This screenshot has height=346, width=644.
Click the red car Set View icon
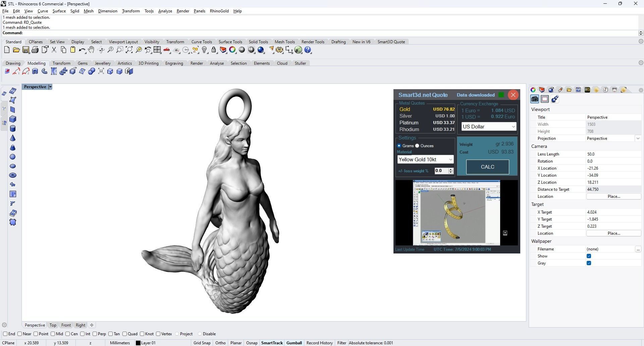(167, 50)
